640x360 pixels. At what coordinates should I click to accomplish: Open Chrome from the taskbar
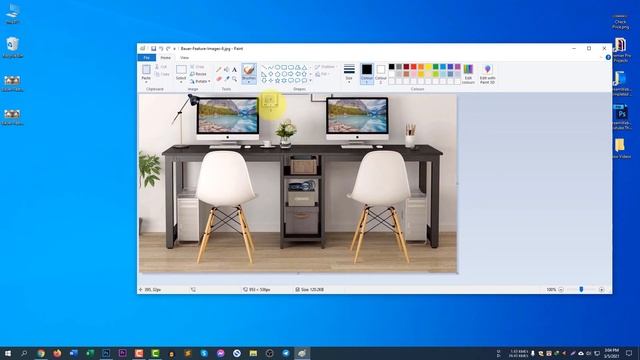[x=41, y=353]
